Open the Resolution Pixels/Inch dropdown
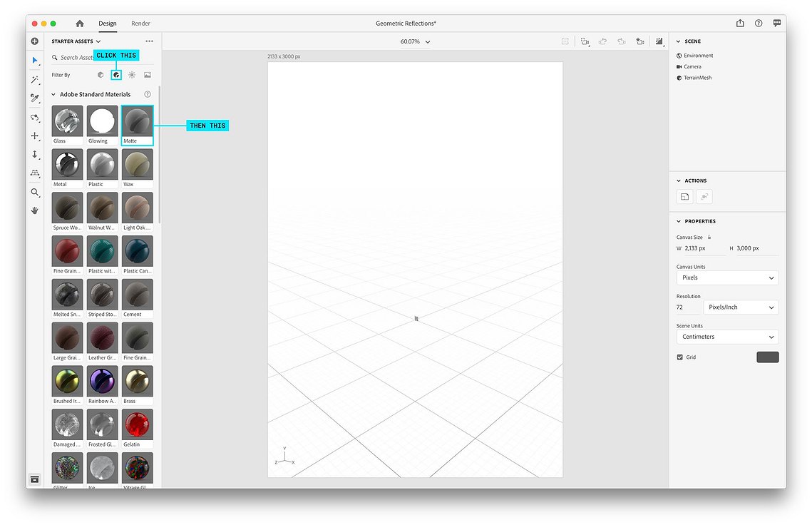Screen dimensions: 812x525 (x=741, y=307)
